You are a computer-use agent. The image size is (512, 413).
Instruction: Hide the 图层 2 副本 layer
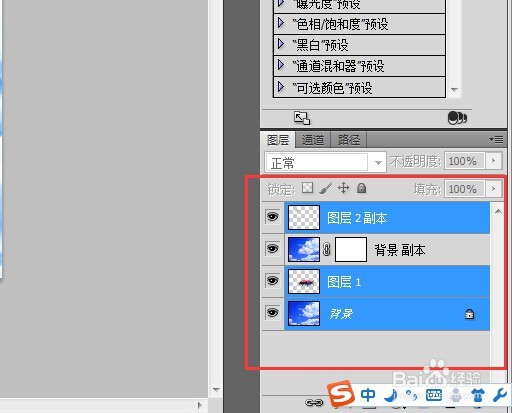pos(273,217)
